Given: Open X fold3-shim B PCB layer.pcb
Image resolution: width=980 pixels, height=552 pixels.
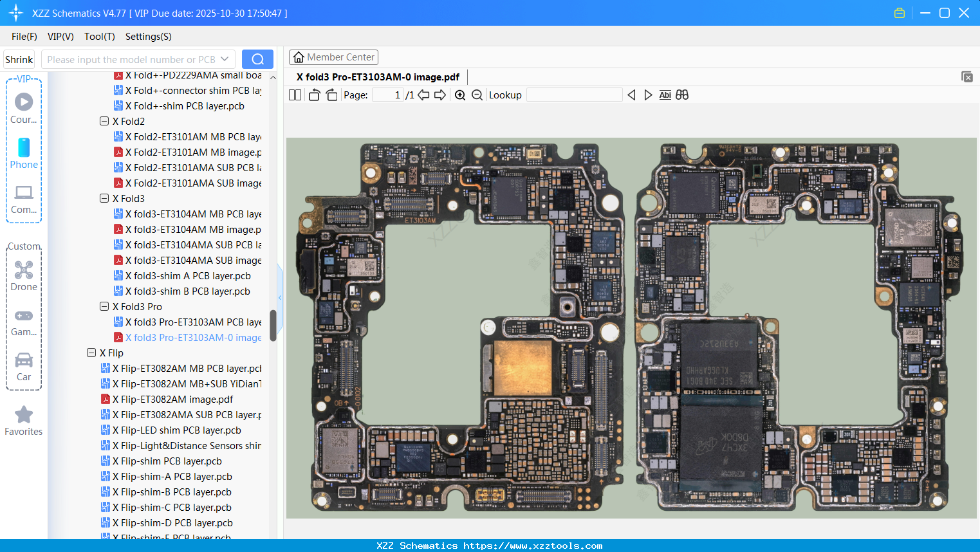Looking at the screenshot, I should tap(183, 291).
